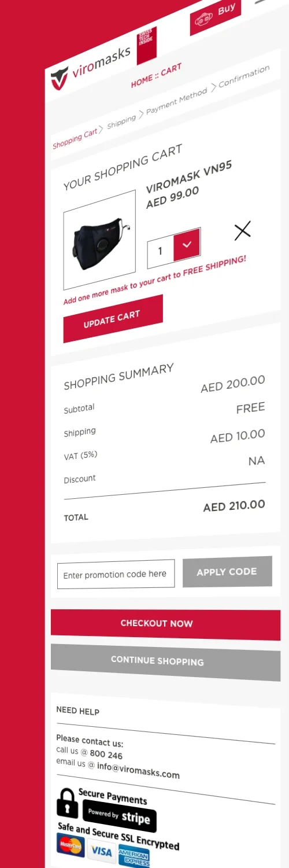Image resolution: width=289 pixels, height=868 pixels.
Task: Click Checkout Now
Action: point(165,624)
